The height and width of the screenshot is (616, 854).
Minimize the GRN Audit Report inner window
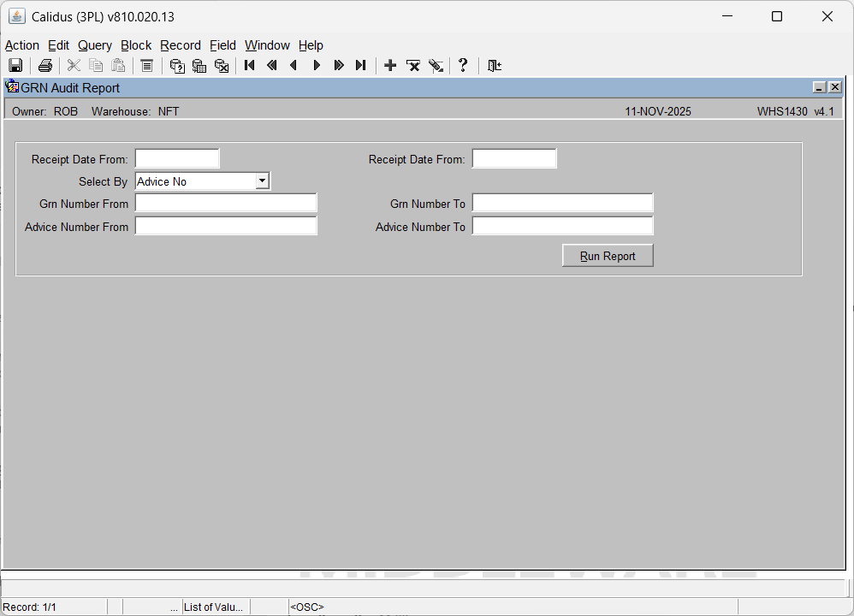click(819, 87)
